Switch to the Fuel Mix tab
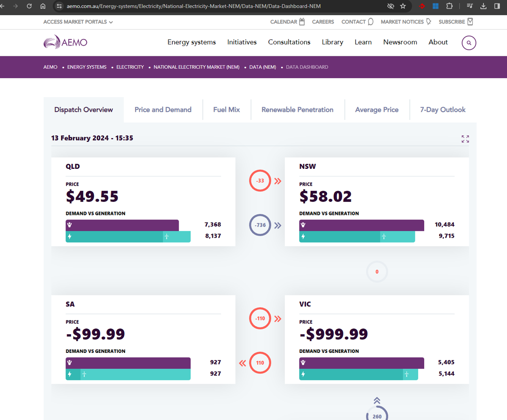This screenshot has height=420, width=507. 226,109
